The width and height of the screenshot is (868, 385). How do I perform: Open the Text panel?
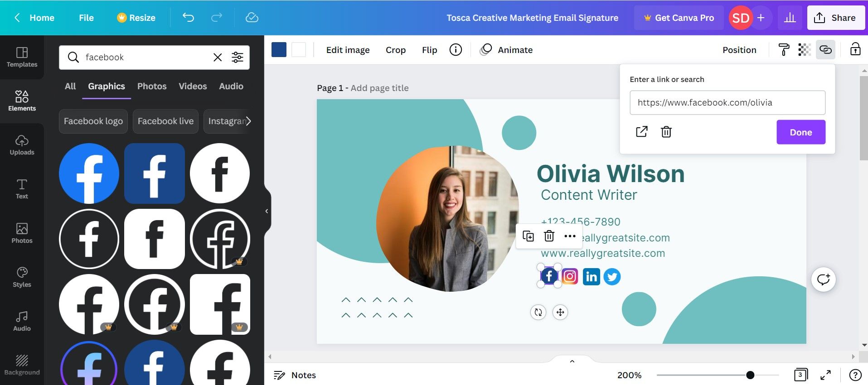tap(22, 189)
